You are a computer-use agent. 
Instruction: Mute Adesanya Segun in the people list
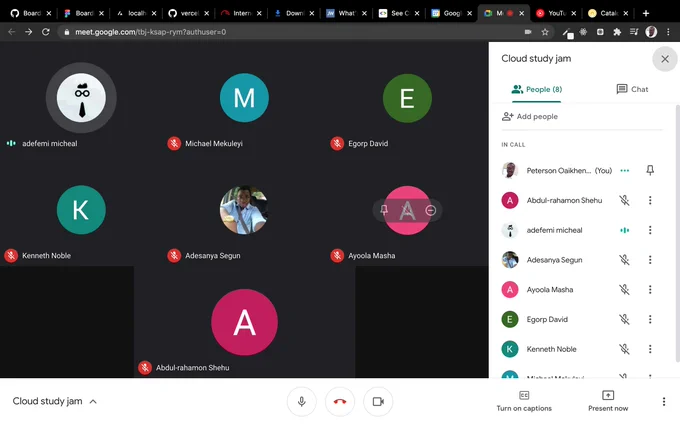coord(624,260)
